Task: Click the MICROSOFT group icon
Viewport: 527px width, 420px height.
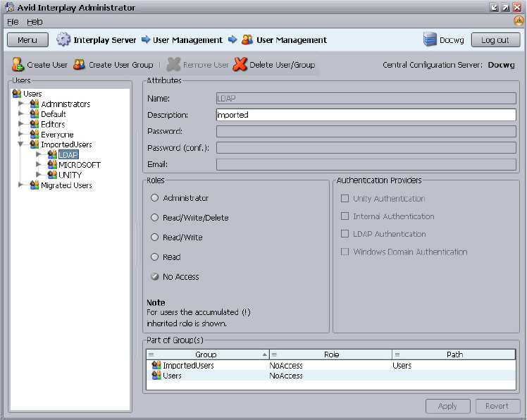Action: click(x=52, y=164)
